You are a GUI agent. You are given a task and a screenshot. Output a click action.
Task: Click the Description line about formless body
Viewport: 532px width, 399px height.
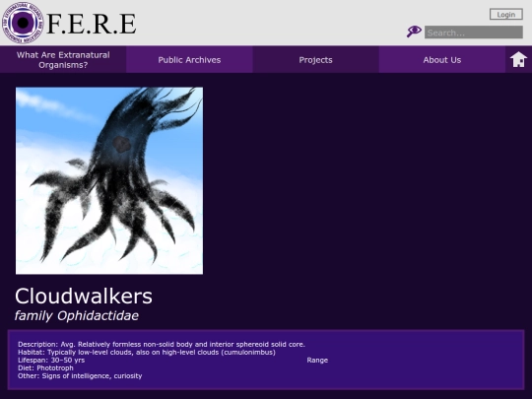click(x=162, y=344)
